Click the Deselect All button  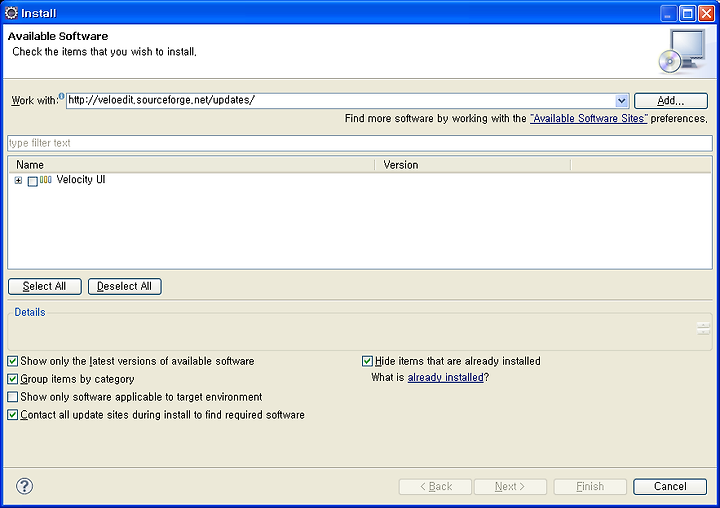coord(124,286)
